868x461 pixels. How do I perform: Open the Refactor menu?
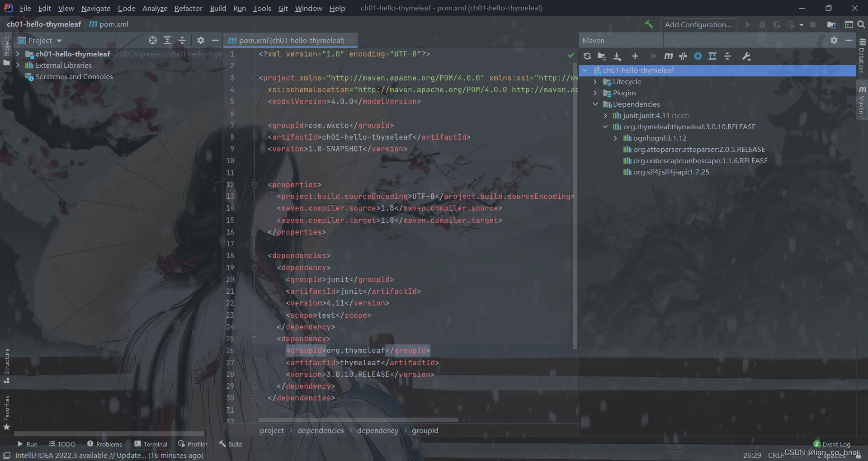[188, 8]
